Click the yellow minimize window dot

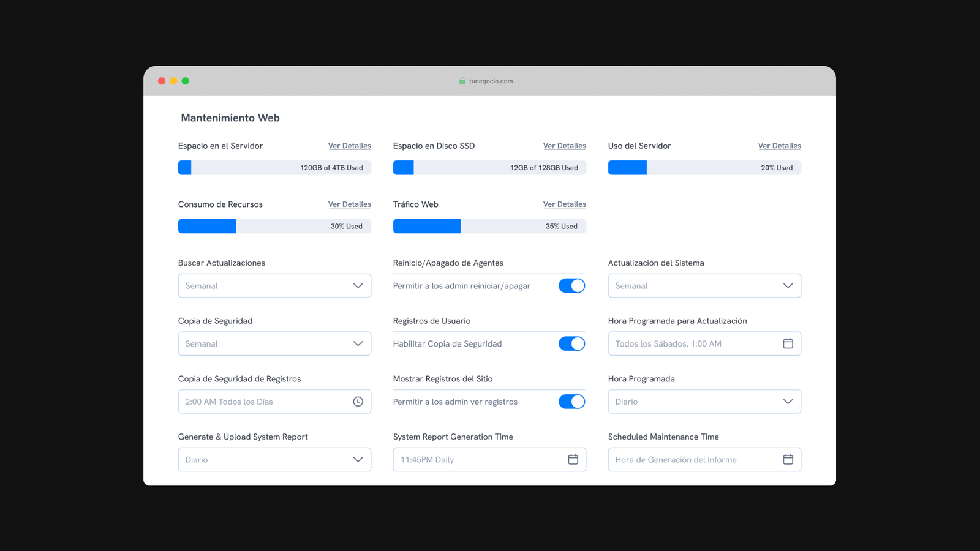[173, 81]
